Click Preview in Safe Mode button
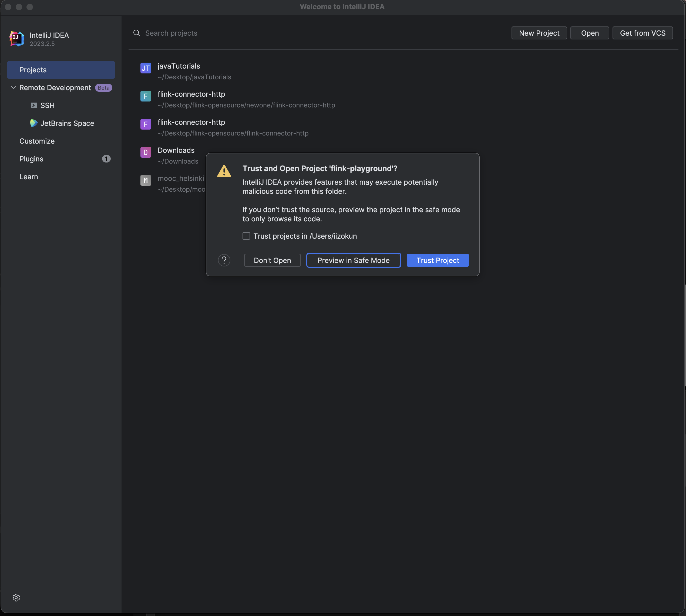The image size is (686, 616). pyautogui.click(x=354, y=260)
